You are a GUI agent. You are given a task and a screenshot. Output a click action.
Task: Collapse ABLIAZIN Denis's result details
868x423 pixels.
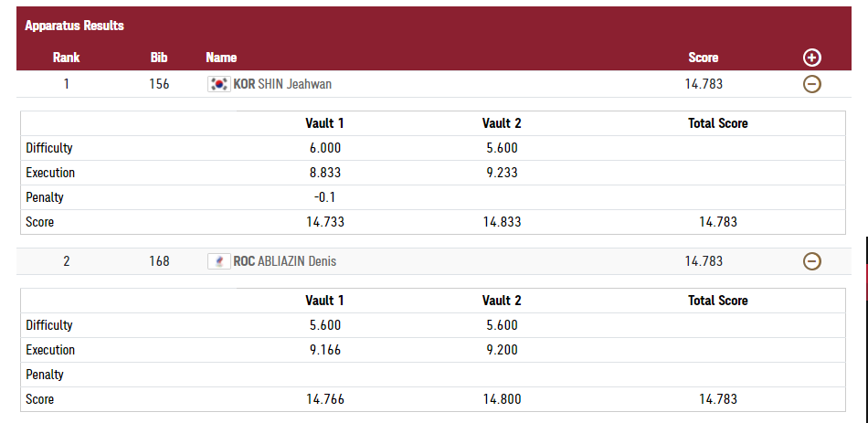tap(811, 261)
